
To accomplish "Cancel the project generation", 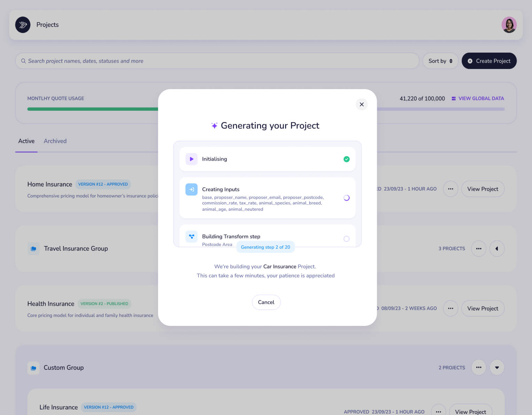I will [266, 302].
